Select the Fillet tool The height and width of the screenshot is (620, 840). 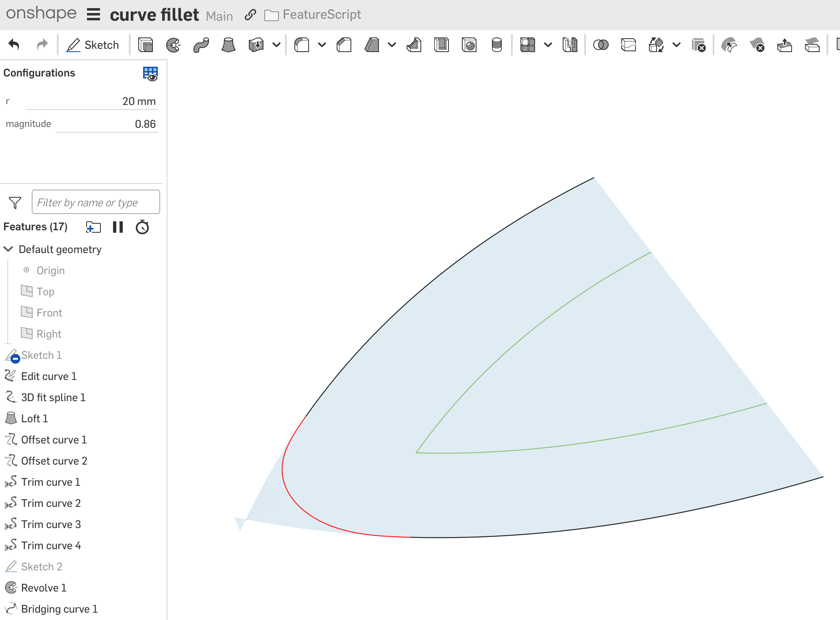coord(302,45)
